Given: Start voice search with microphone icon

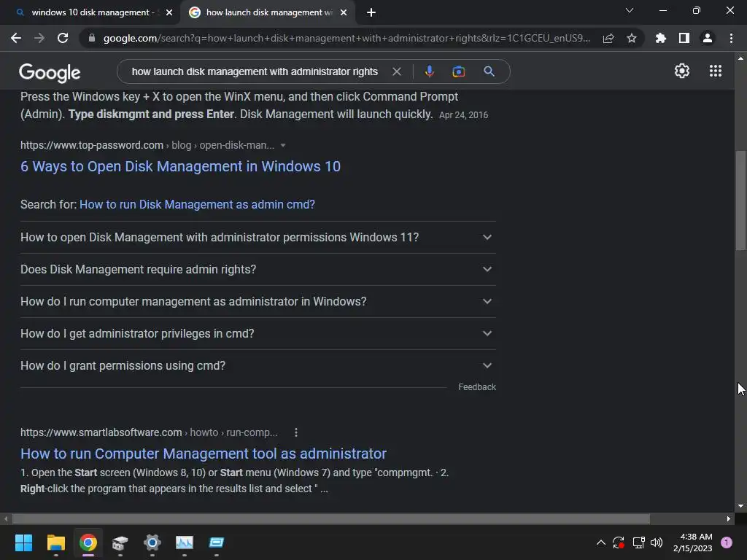Looking at the screenshot, I should pyautogui.click(x=429, y=71).
